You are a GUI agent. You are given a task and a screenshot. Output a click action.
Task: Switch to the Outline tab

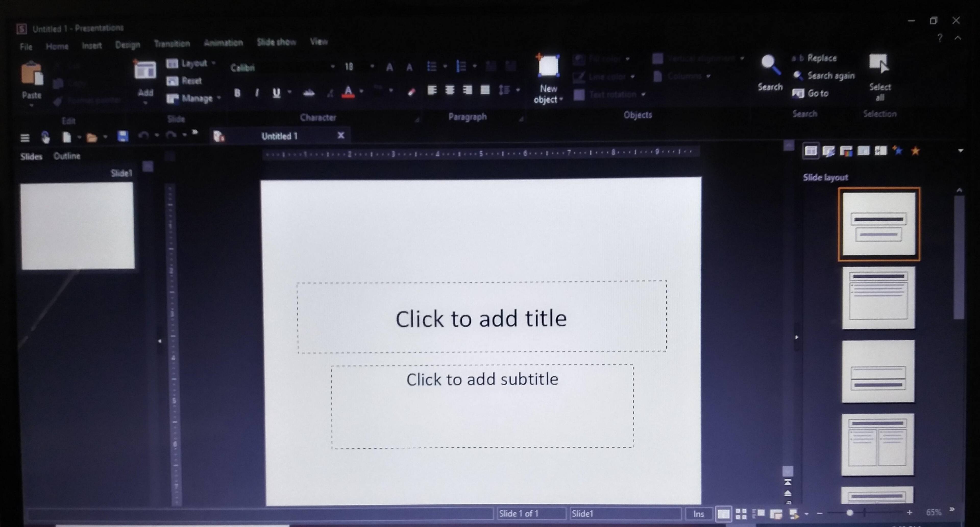pyautogui.click(x=67, y=156)
